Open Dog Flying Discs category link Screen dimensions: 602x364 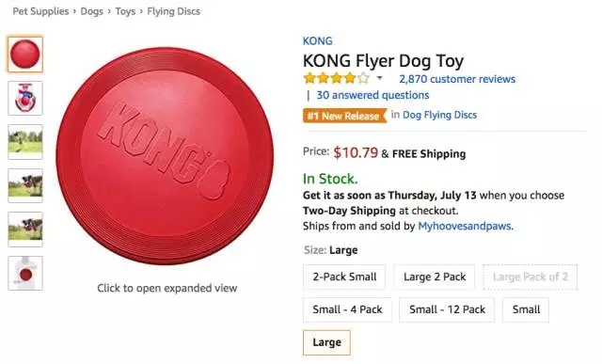439,115
